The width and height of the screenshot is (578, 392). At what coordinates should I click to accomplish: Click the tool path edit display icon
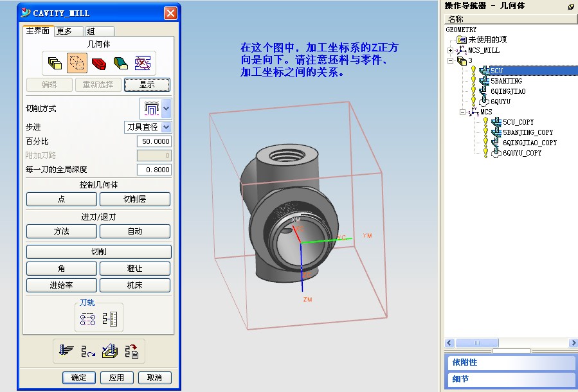click(87, 319)
